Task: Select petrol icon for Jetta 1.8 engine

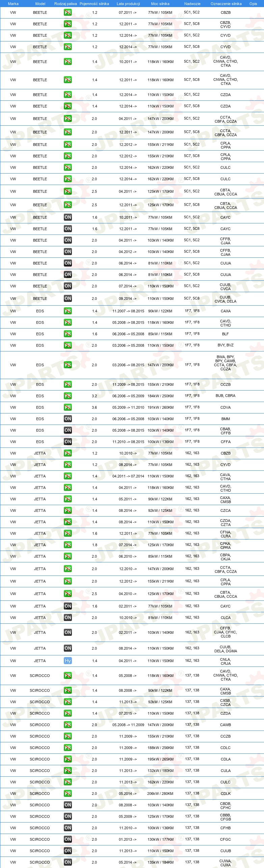Action: click(x=68, y=545)
